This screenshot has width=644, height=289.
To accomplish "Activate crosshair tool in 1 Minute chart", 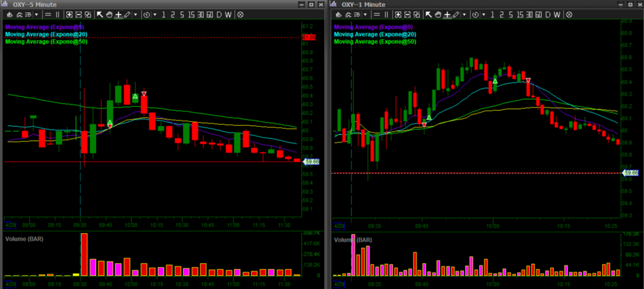I will pyautogui.click(x=447, y=14).
